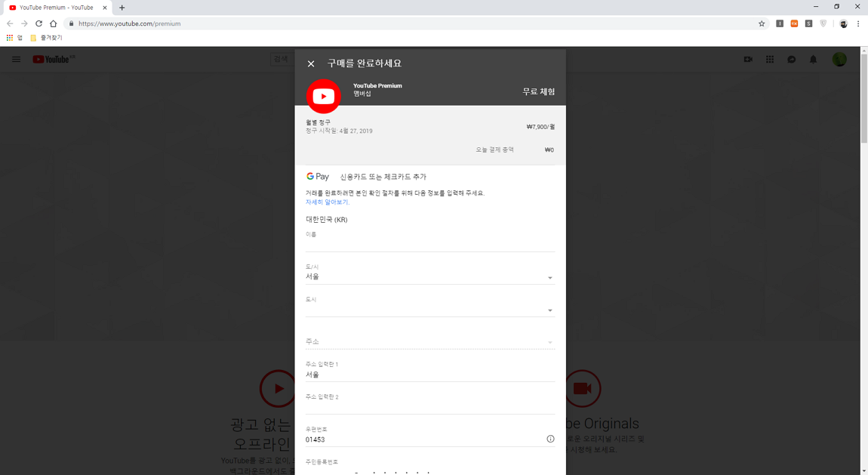Click the orange extension icon in the toolbar
Screen dimensions: 868x475
click(x=794, y=24)
